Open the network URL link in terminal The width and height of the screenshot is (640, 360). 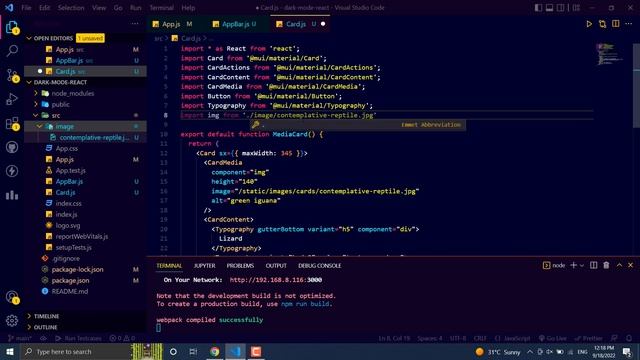[x=276, y=280]
